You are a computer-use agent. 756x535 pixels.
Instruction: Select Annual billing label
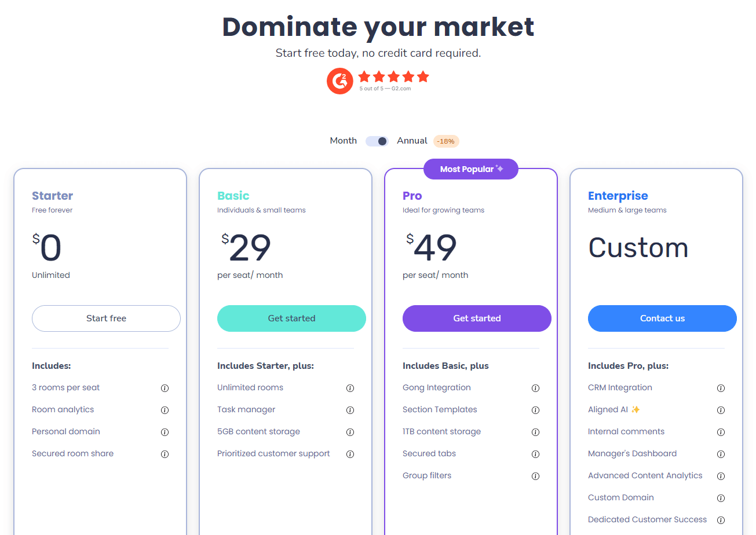click(x=412, y=141)
